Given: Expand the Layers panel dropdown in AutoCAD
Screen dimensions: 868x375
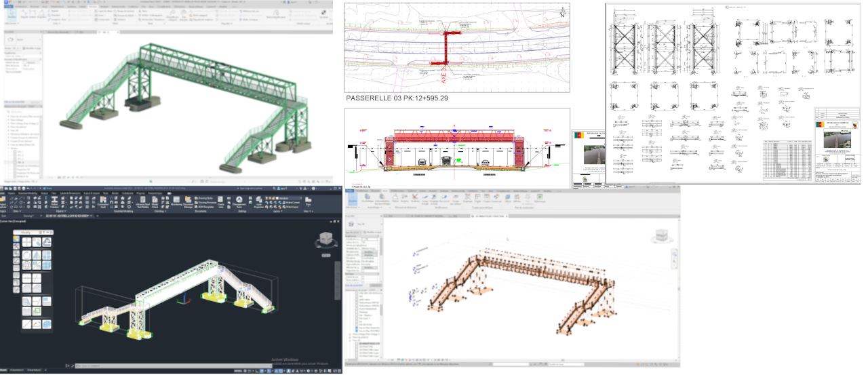Looking at the screenshot, I should pos(277,211).
